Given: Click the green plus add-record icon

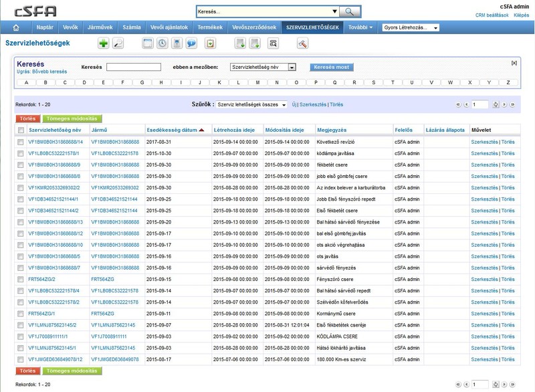Looking at the screenshot, I should [x=103, y=43].
